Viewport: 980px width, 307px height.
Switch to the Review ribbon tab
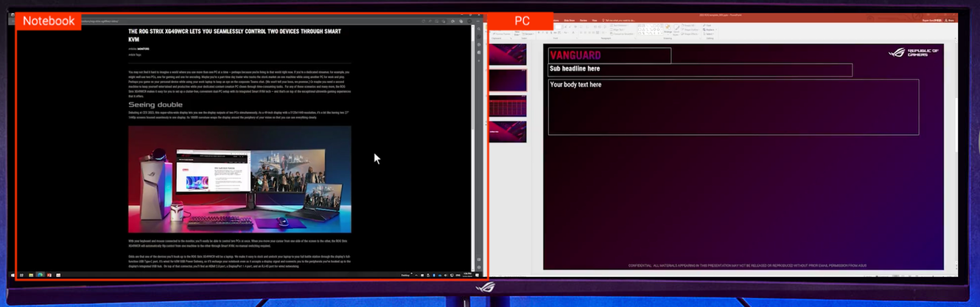[584, 21]
